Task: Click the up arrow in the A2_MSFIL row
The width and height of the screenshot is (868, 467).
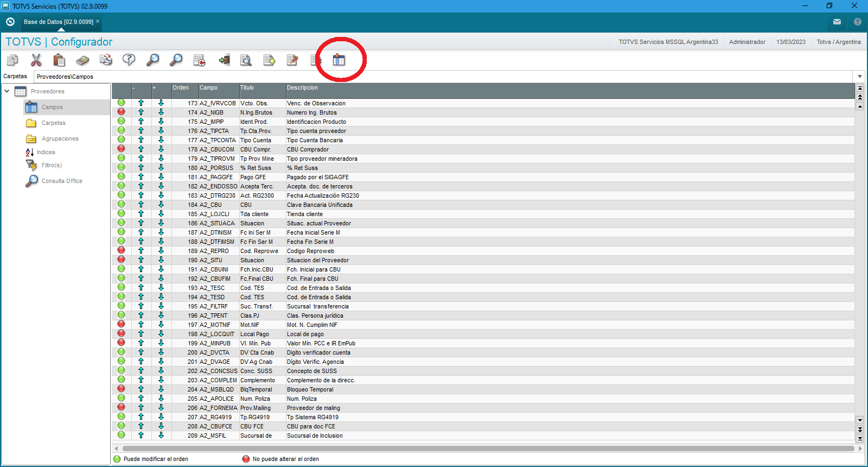Action: click(141, 435)
